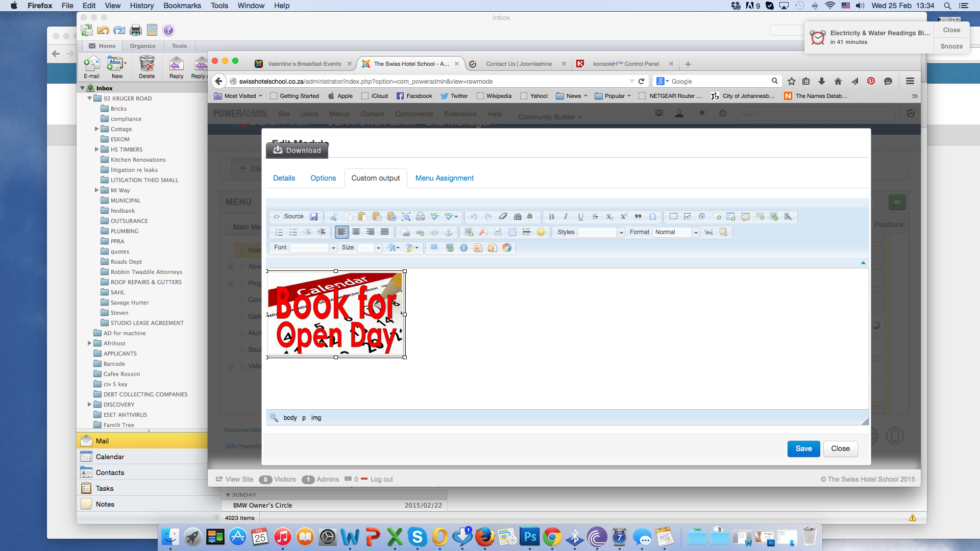Toggle center alignment button
This screenshot has height=551, width=980.
coord(356,233)
